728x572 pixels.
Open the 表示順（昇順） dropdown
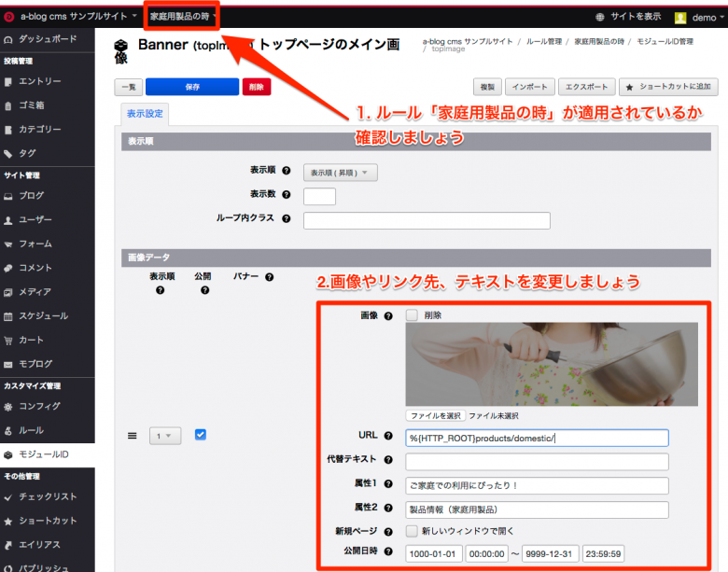[x=340, y=173]
